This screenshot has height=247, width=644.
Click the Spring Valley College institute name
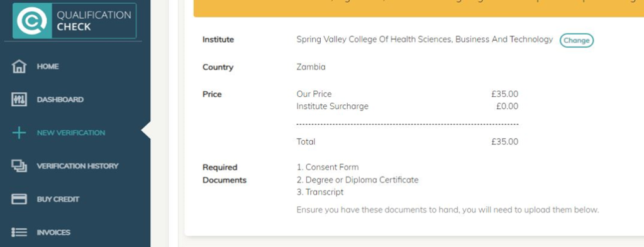425,40
